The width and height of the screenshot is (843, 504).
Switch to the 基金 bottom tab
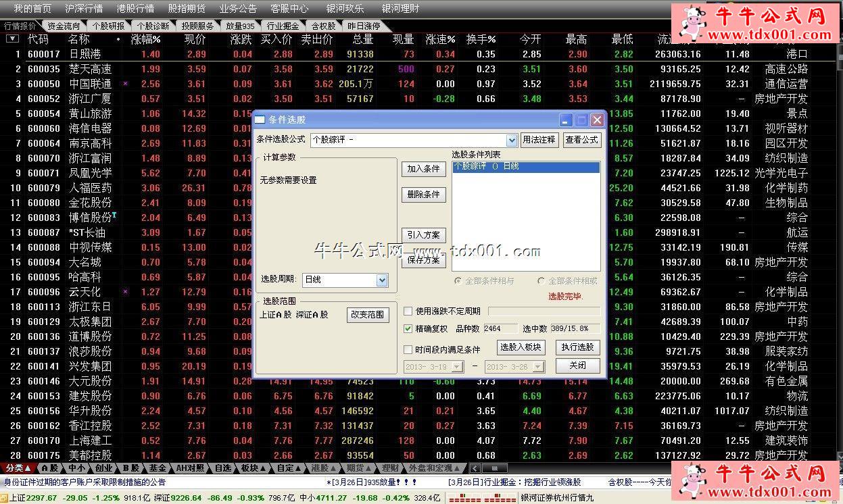point(157,468)
